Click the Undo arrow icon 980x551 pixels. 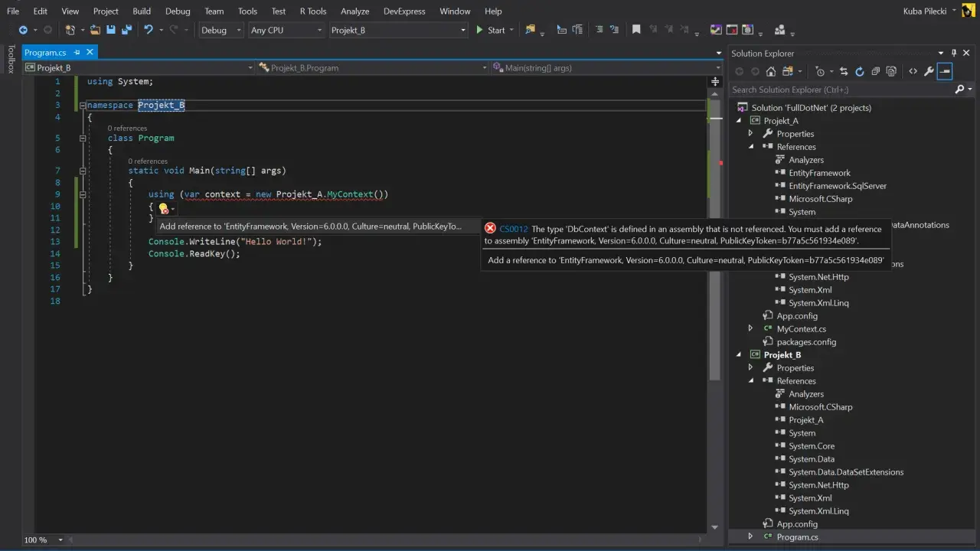click(149, 30)
